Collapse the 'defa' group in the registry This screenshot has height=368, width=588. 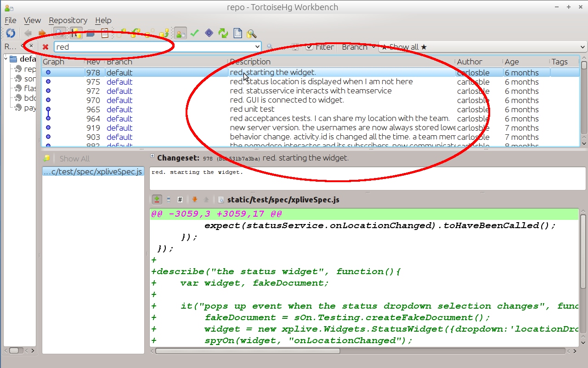6,58
